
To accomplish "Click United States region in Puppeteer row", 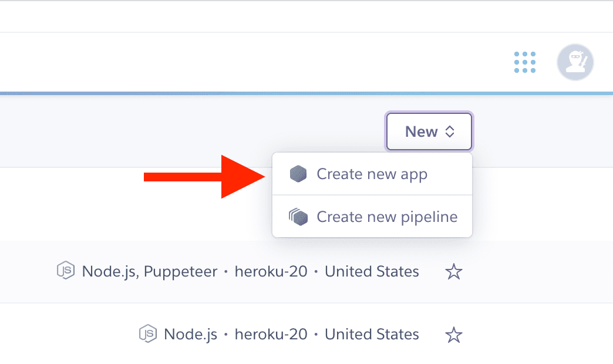I will click(x=372, y=272).
